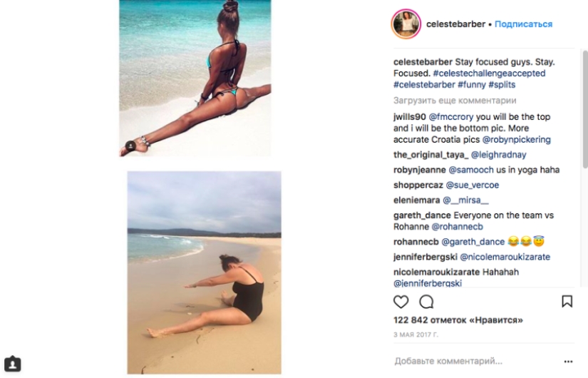Click the bottom beach photo
588x378 pixels.
[204, 272]
